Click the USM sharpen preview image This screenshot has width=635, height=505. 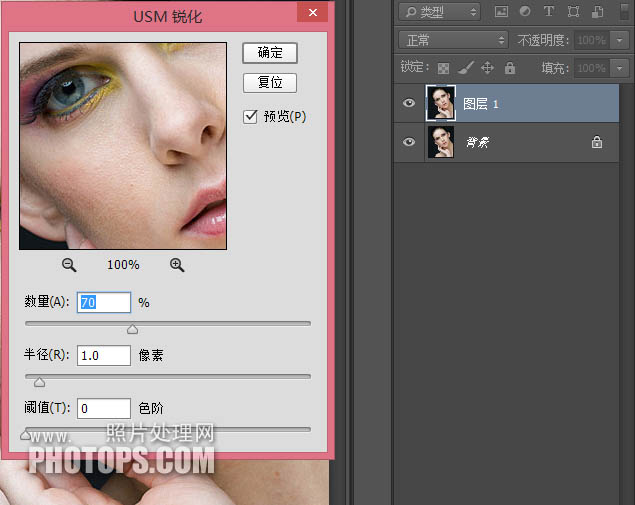pos(123,146)
